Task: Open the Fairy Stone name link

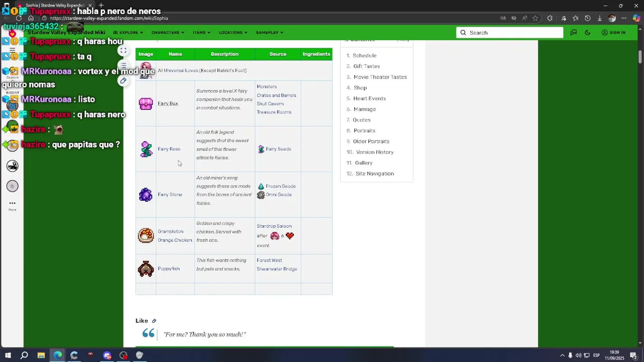Action: [x=170, y=195]
